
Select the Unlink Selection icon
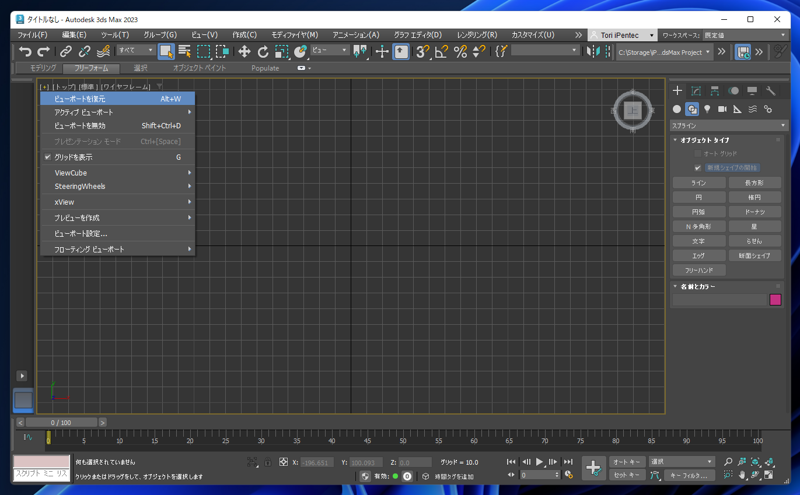point(84,52)
